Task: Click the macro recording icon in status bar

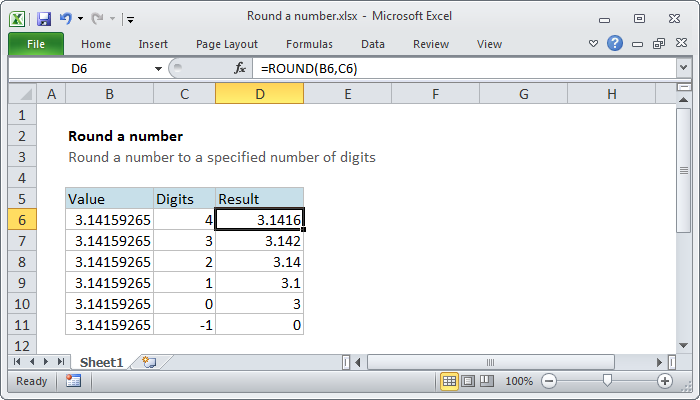Action: click(x=73, y=381)
